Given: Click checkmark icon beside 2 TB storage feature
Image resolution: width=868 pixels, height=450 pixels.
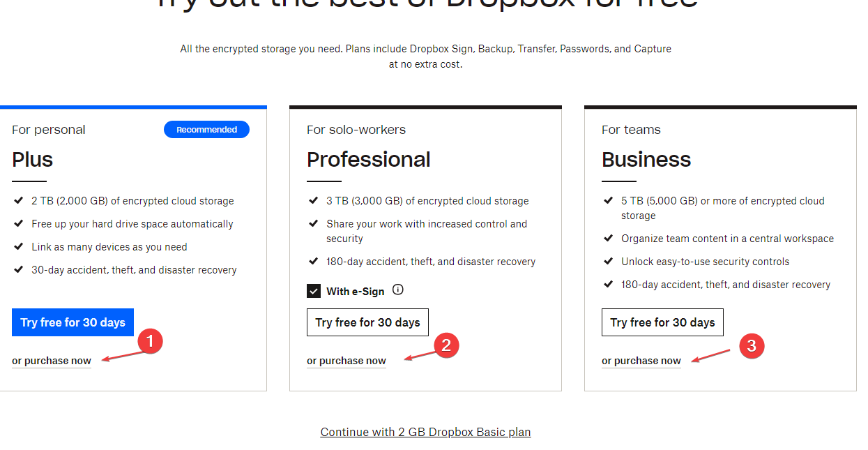Looking at the screenshot, I should click(18, 200).
